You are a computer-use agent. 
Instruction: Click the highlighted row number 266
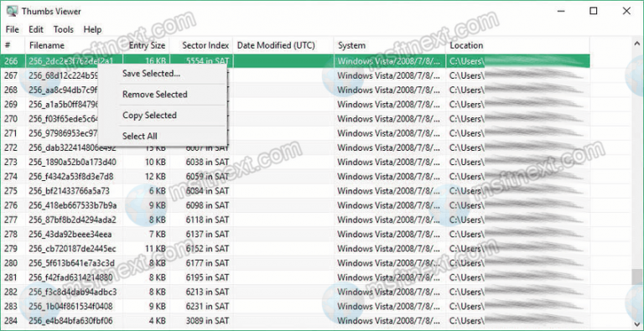pos(11,61)
